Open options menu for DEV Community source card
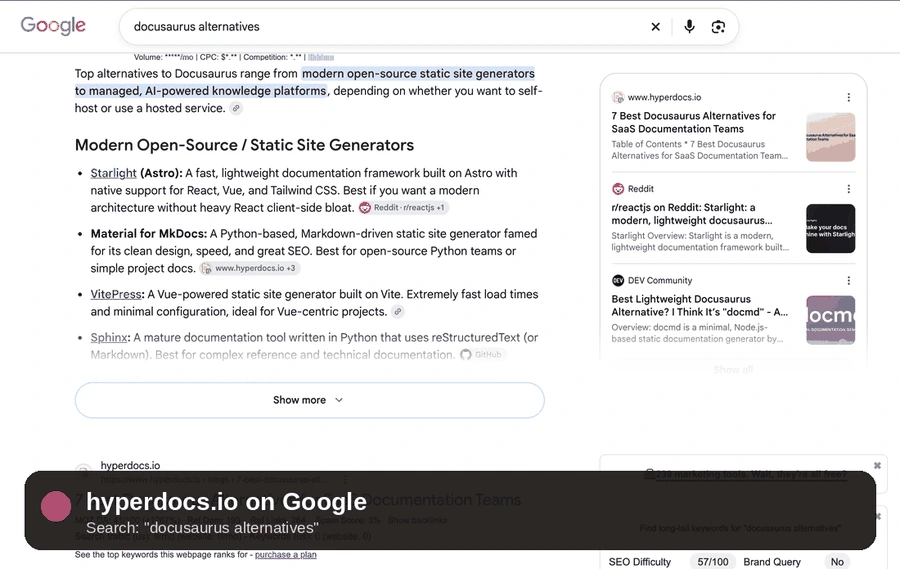Screen dimensions: 900x569 coord(848,280)
